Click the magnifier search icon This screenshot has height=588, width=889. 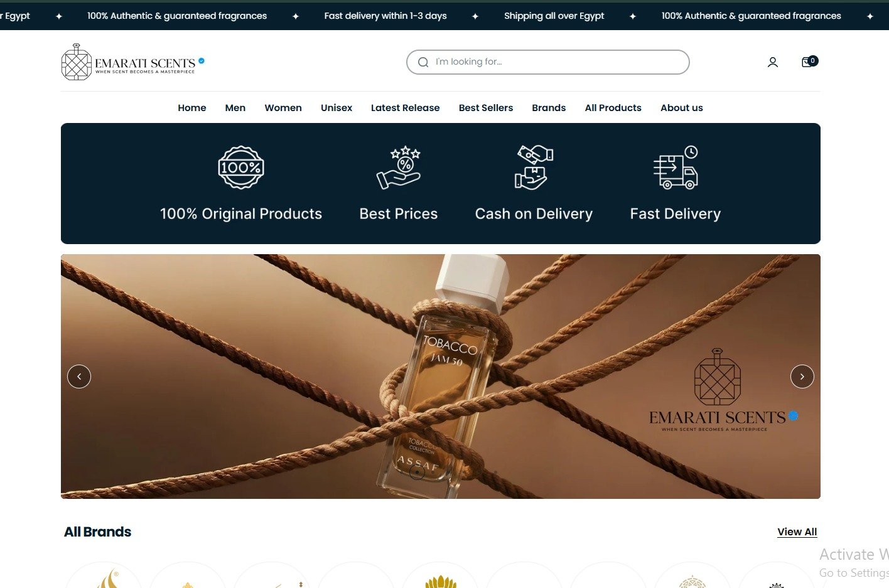click(x=423, y=62)
